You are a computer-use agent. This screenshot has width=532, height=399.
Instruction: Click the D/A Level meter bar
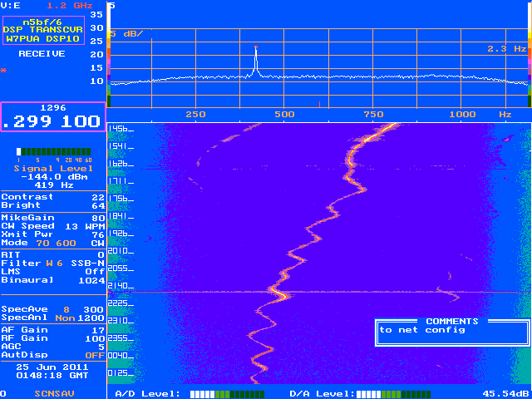tap(393, 394)
